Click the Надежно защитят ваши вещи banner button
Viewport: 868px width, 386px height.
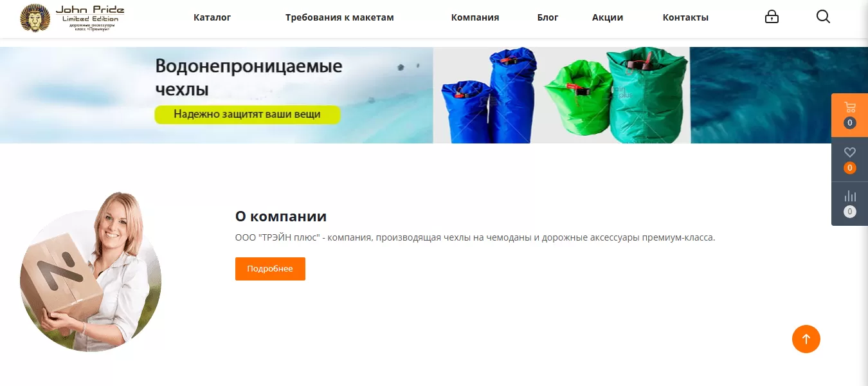pyautogui.click(x=247, y=115)
